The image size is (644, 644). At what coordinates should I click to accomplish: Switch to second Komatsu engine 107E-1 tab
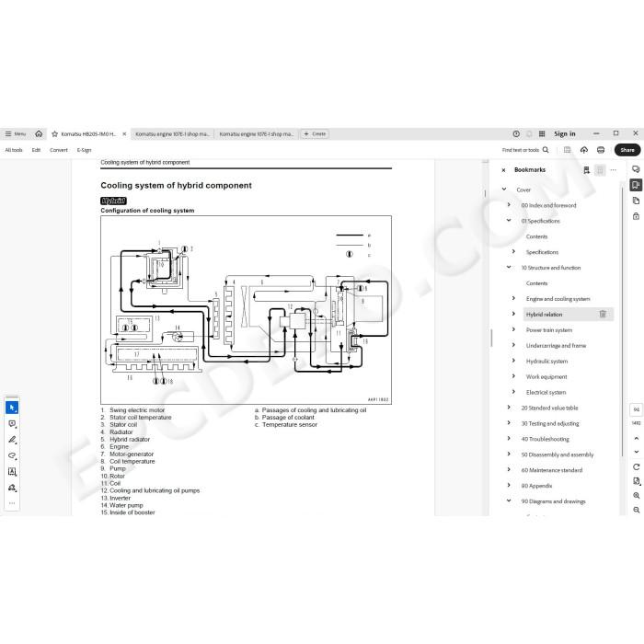click(172, 134)
